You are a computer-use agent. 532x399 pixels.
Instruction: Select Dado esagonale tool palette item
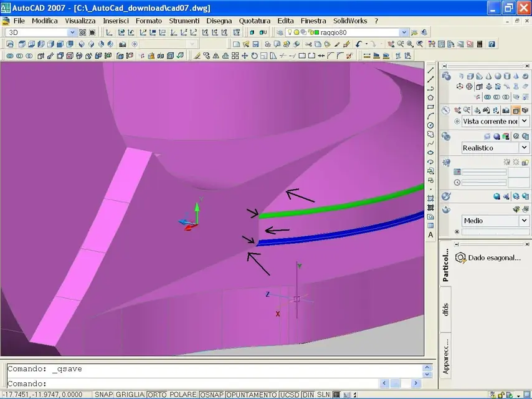point(488,257)
